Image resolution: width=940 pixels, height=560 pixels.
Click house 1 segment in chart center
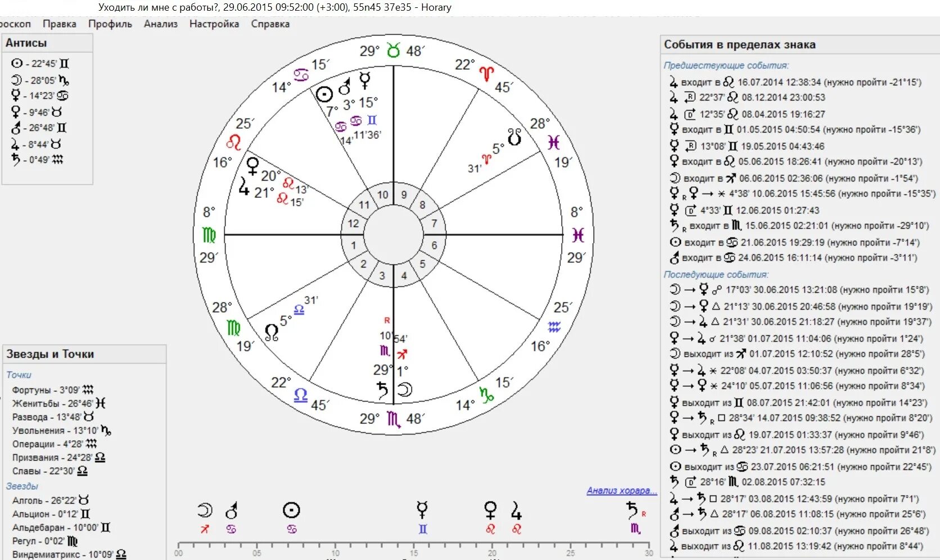(353, 245)
